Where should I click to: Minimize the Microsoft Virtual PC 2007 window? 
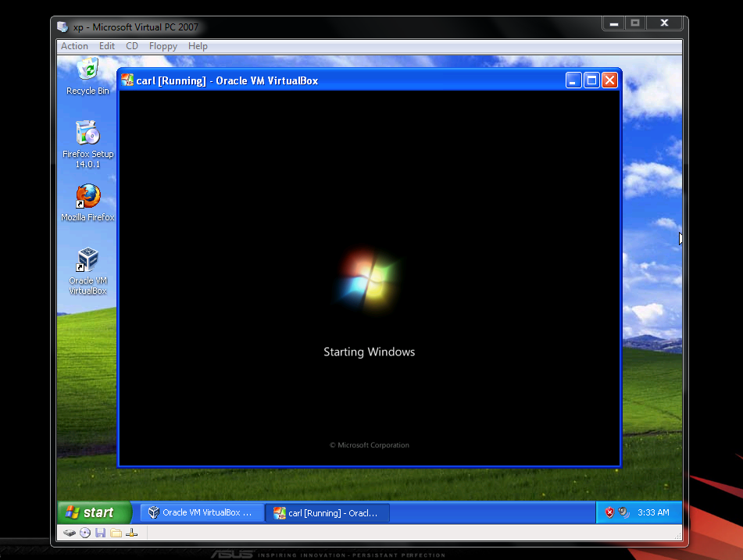613,23
